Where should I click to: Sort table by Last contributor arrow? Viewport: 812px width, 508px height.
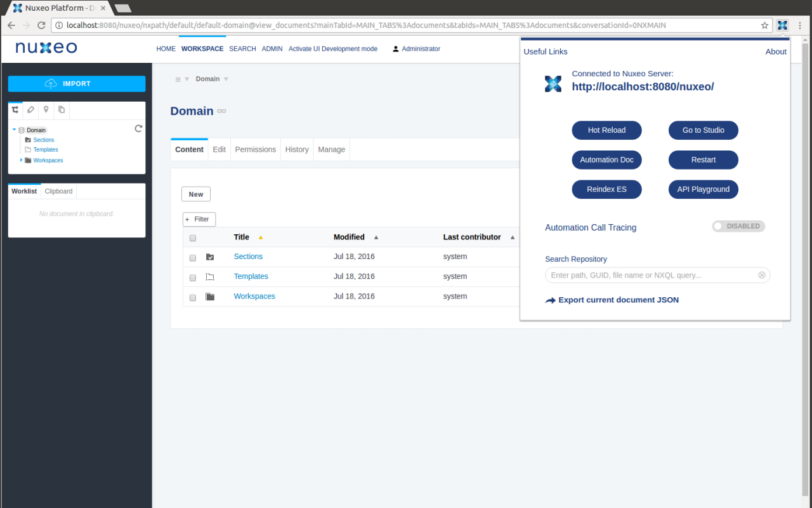pyautogui.click(x=513, y=237)
